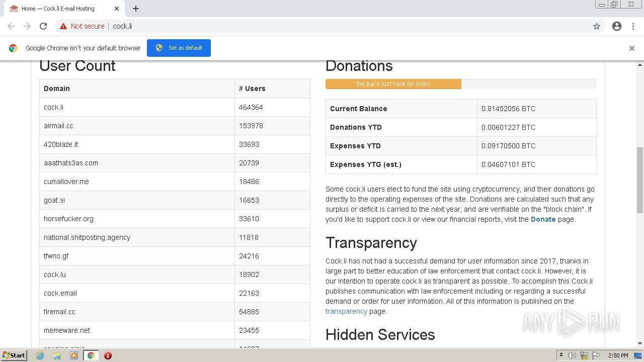Open File Explorer from the taskbar

[x=57, y=355]
